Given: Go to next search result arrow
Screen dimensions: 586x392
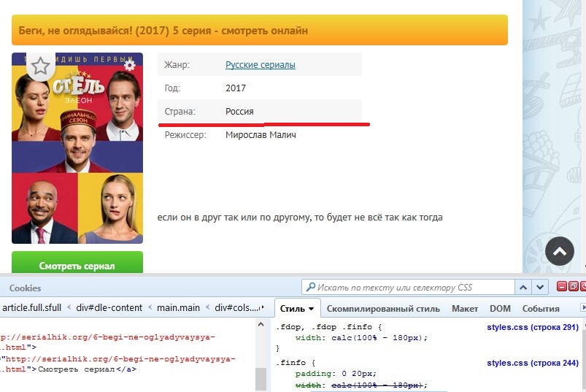Looking at the screenshot, I should 539,288.
